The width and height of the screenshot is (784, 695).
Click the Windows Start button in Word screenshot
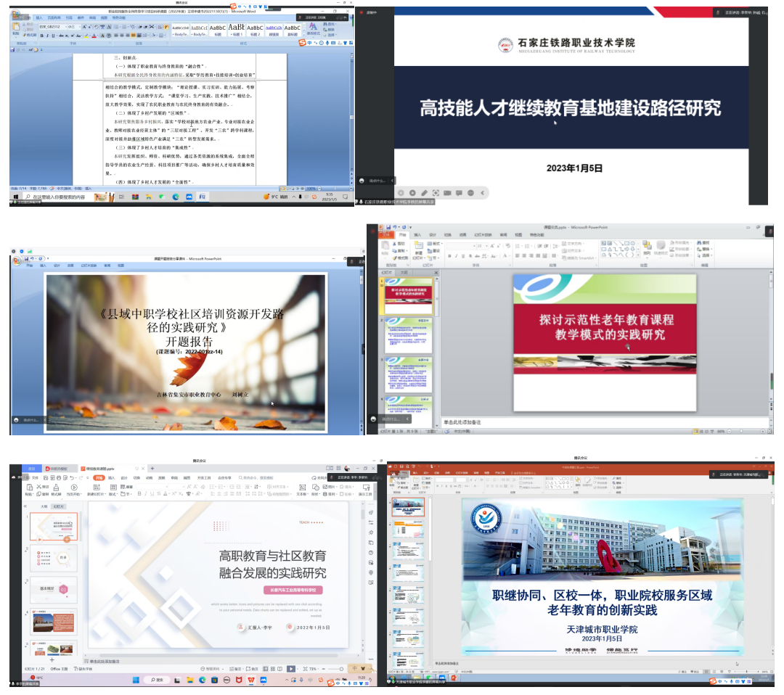click(16, 197)
